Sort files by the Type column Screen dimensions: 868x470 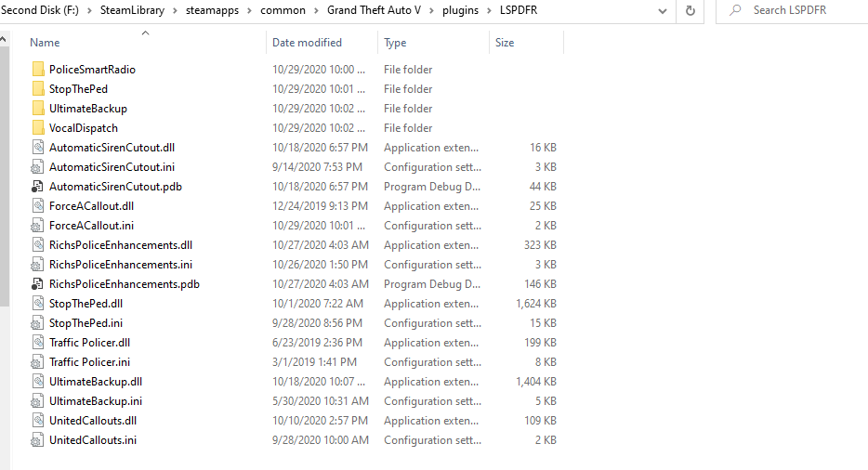click(395, 43)
